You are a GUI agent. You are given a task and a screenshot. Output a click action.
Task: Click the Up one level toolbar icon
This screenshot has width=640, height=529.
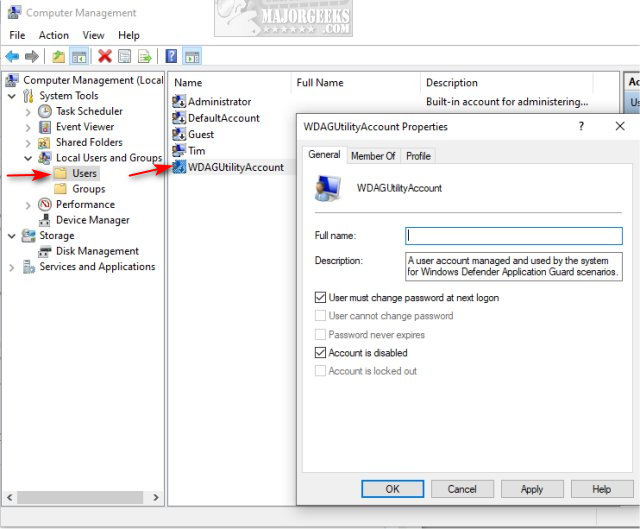58,56
